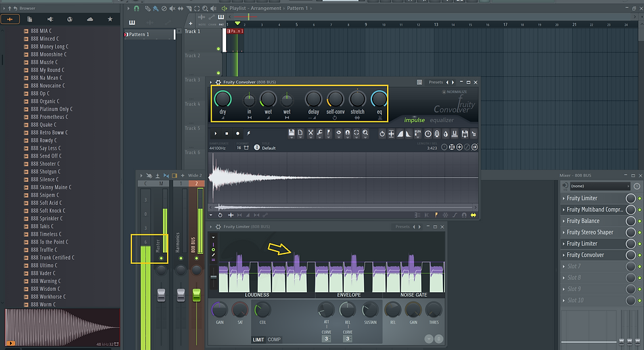The height and width of the screenshot is (350, 644).
Task: Open Fruity Convolver gear settings icon
Action: pos(218,82)
